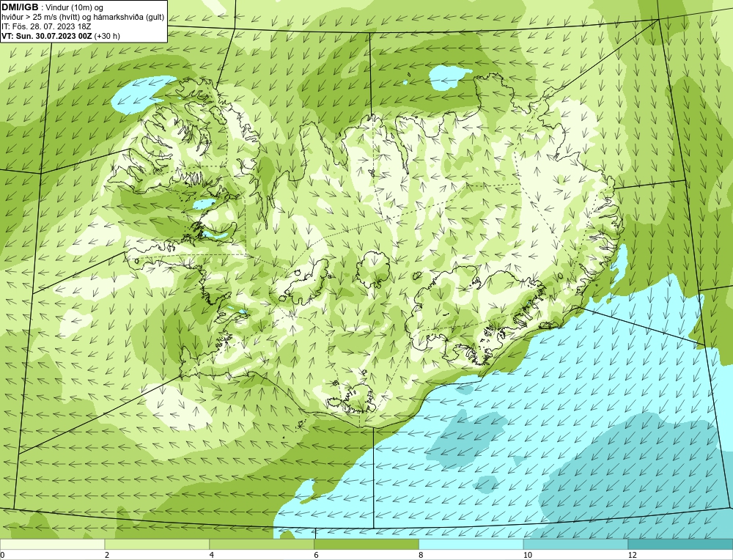Click the '(+30 h)' forecast offset text
The height and width of the screenshot is (560, 733).
tap(107, 36)
